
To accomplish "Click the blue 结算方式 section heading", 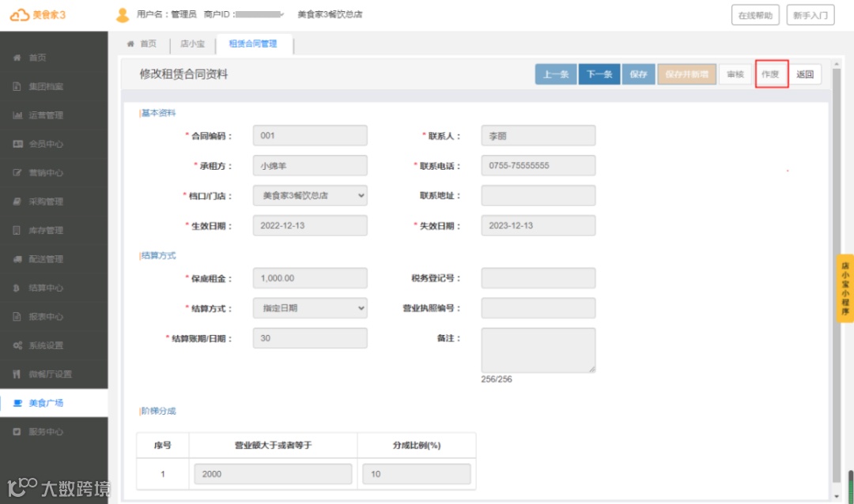I will [158, 256].
